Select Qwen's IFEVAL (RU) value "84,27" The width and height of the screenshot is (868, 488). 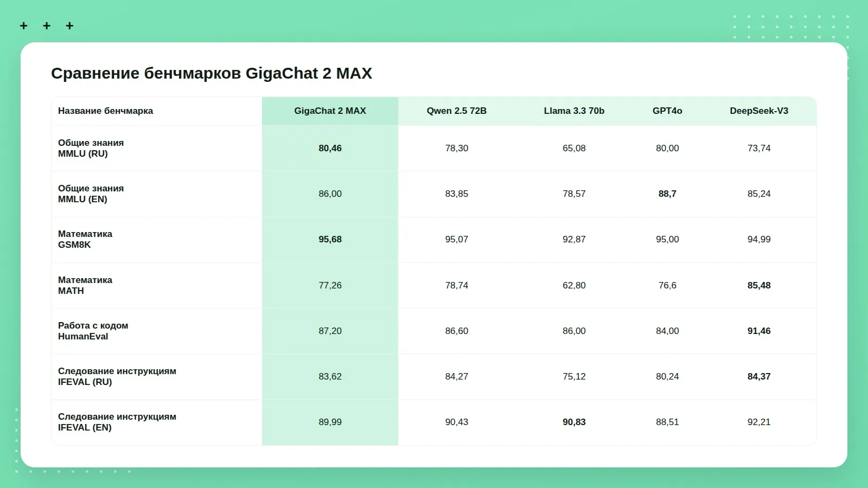(x=457, y=376)
